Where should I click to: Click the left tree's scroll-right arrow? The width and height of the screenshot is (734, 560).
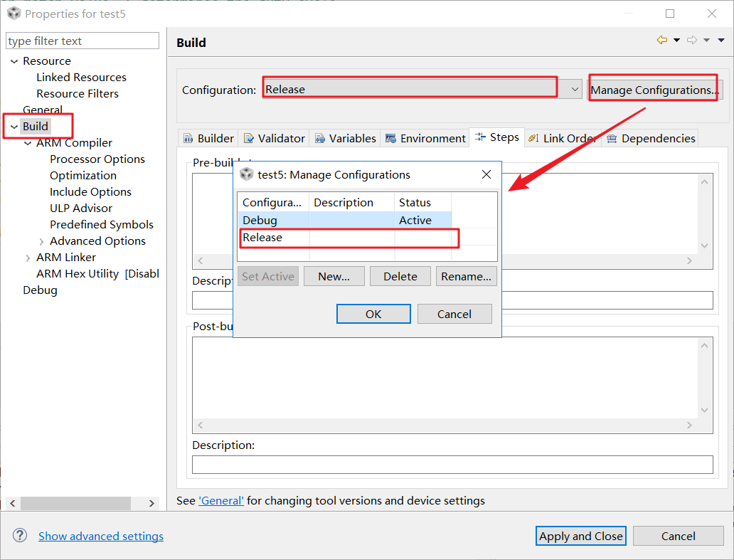(x=151, y=503)
